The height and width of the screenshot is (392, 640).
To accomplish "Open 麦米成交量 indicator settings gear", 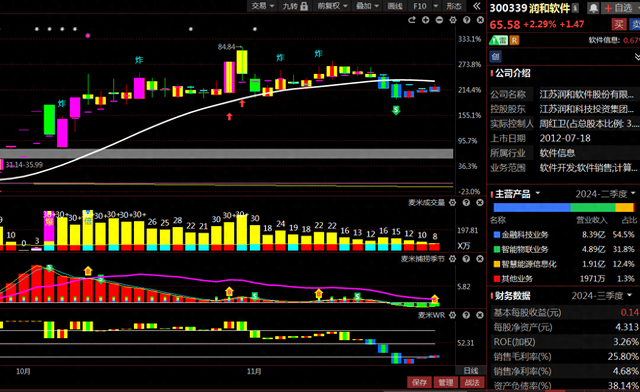I will pyautogui.click(x=452, y=203).
